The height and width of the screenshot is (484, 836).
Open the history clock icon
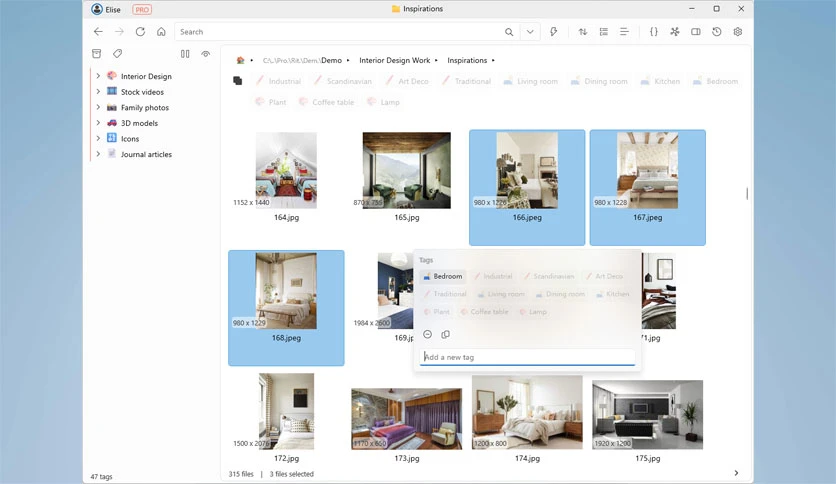[717, 32]
